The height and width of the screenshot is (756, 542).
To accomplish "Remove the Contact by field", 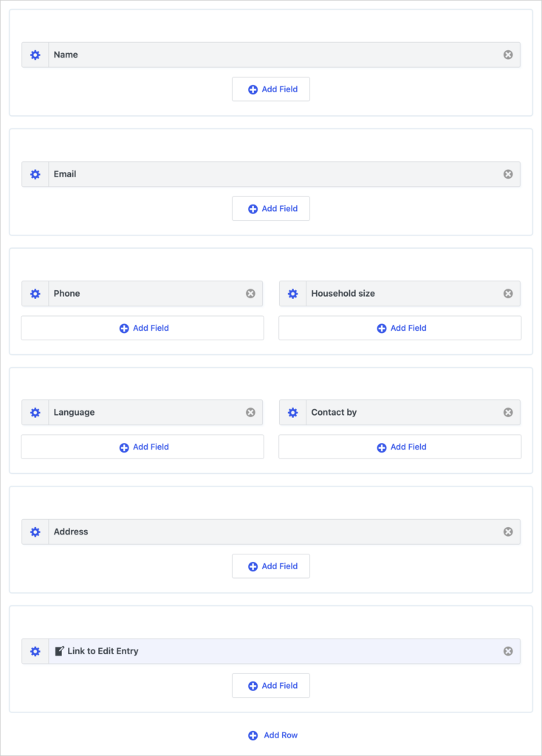I will (x=508, y=412).
